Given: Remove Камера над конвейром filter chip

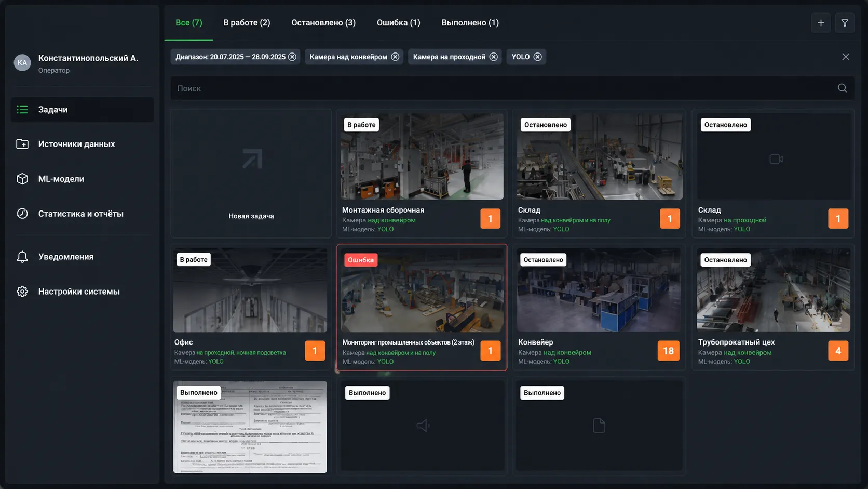Looking at the screenshot, I should (395, 57).
